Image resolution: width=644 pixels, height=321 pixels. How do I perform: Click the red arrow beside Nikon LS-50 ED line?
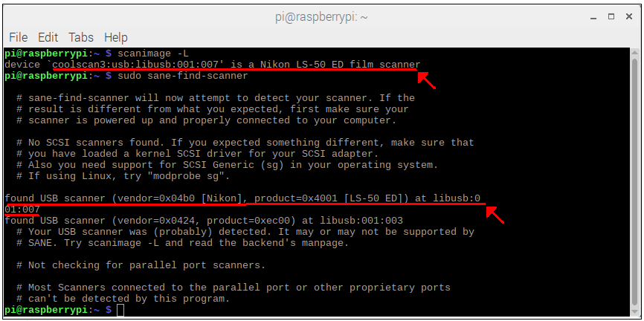point(427,81)
